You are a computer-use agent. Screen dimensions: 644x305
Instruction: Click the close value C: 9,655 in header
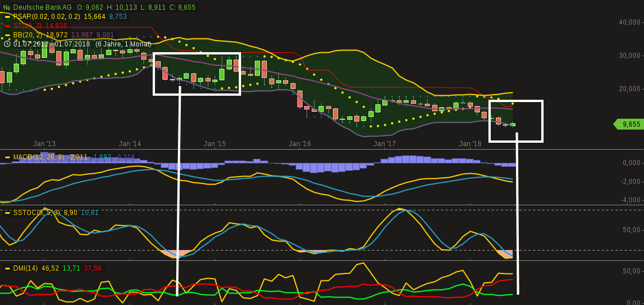coord(181,7)
